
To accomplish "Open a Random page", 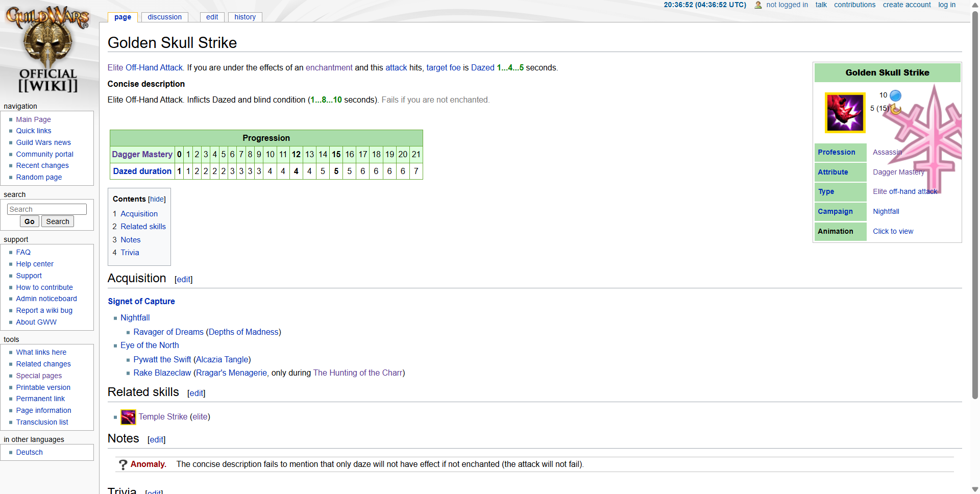I will click(x=39, y=177).
